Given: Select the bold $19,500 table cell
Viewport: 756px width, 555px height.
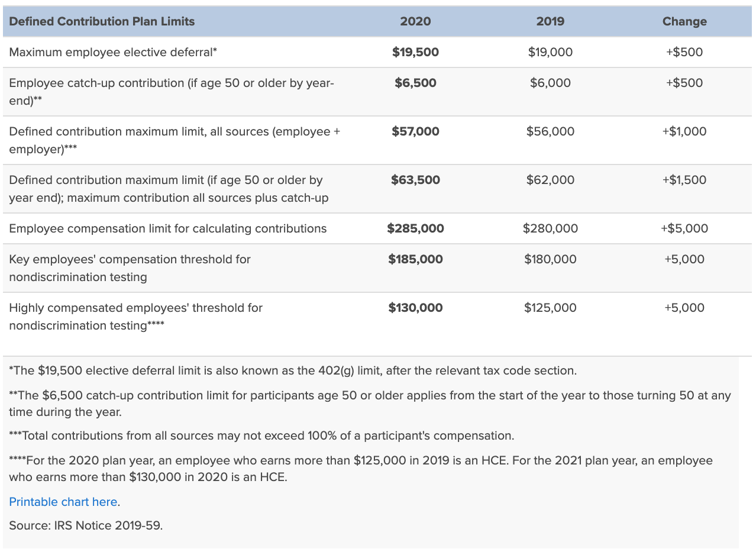Looking at the screenshot, I should pyautogui.click(x=415, y=52).
